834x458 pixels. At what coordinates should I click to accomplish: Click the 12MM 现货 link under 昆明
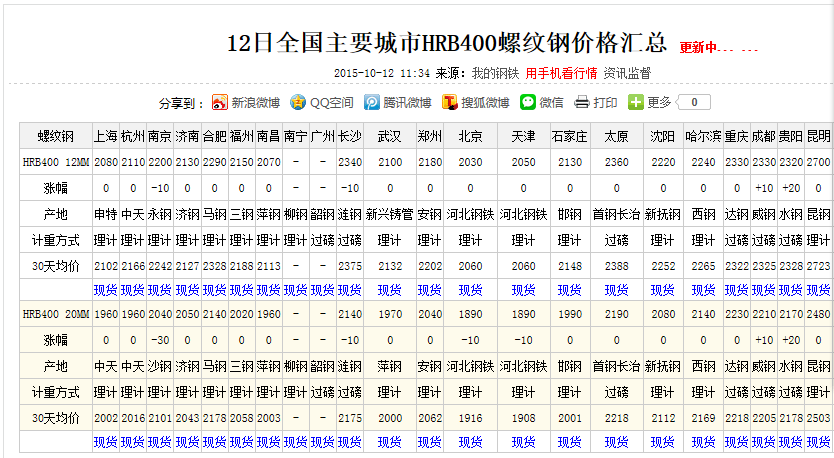tap(818, 290)
